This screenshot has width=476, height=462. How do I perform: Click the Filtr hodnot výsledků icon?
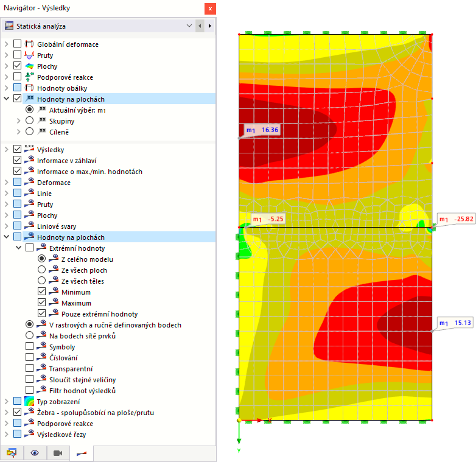pos(41,390)
